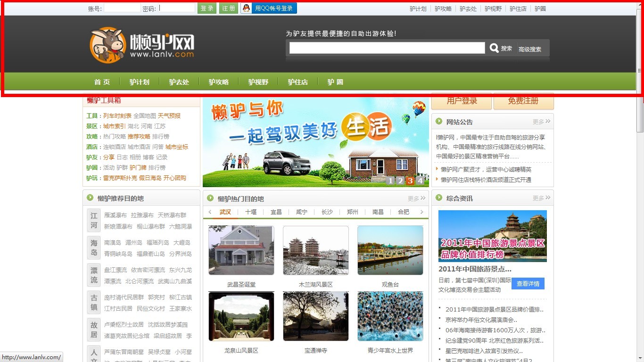The height and width of the screenshot is (362, 644).
Task: Switch to the 长沙 city tab
Action: click(x=327, y=212)
